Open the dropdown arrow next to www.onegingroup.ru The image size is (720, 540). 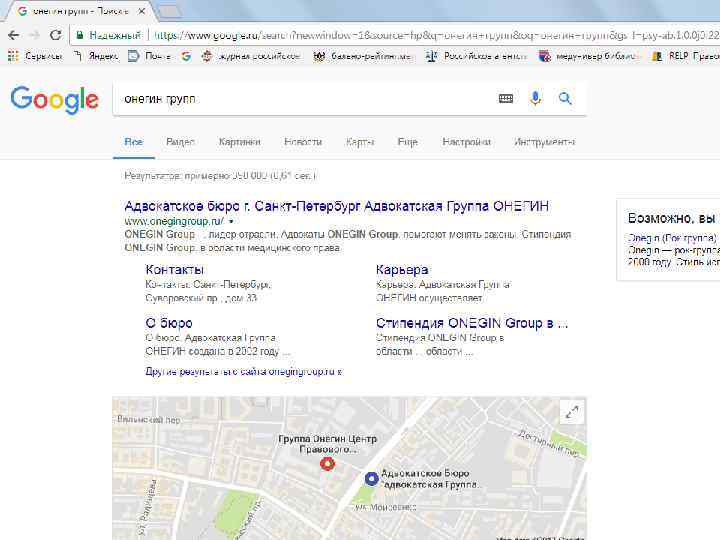tap(231, 222)
